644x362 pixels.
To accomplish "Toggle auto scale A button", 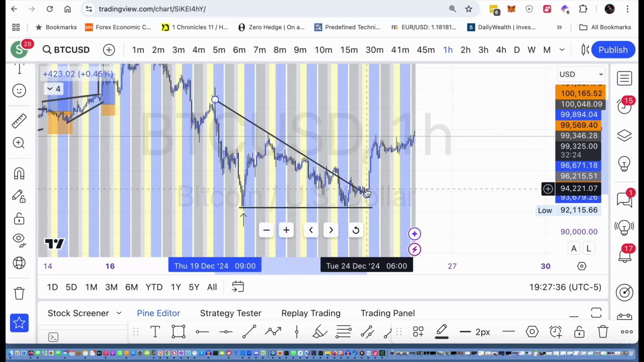I will pyautogui.click(x=574, y=248).
